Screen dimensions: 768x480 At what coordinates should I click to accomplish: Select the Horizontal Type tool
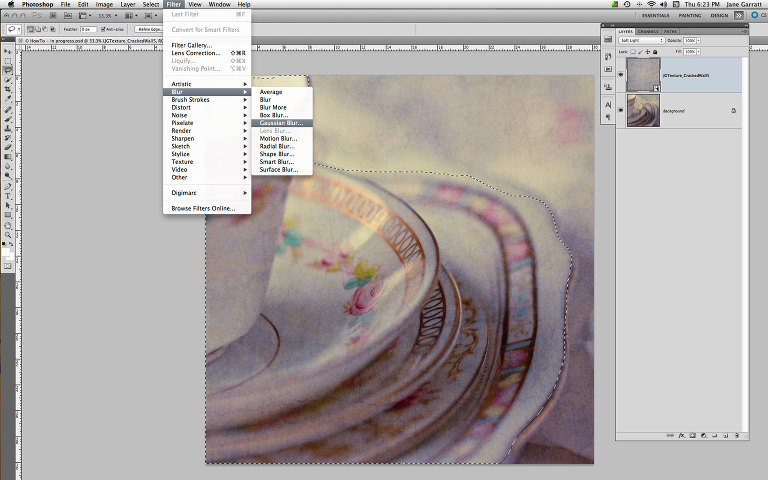(x=8, y=196)
